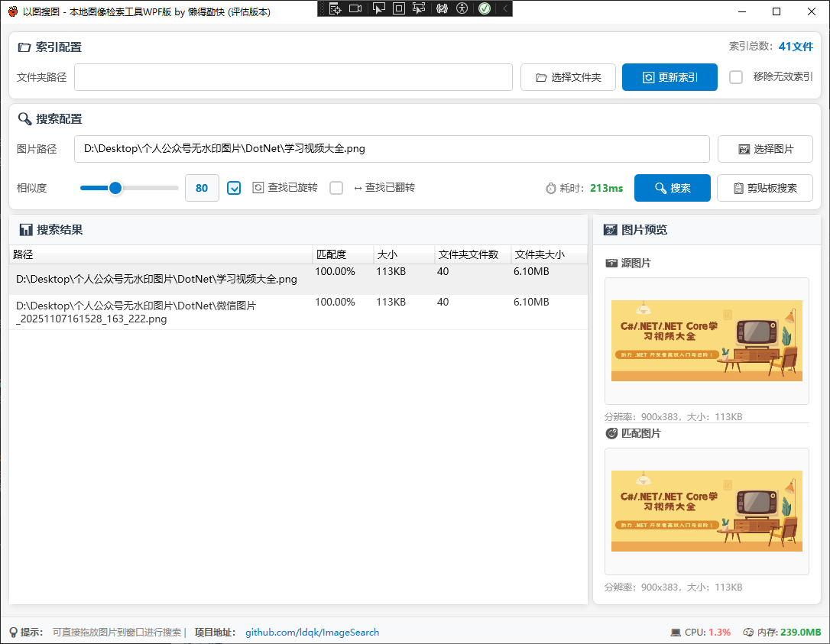Click the timer icon next to 耗时 213ms
This screenshot has height=644, width=830.
tap(551, 188)
